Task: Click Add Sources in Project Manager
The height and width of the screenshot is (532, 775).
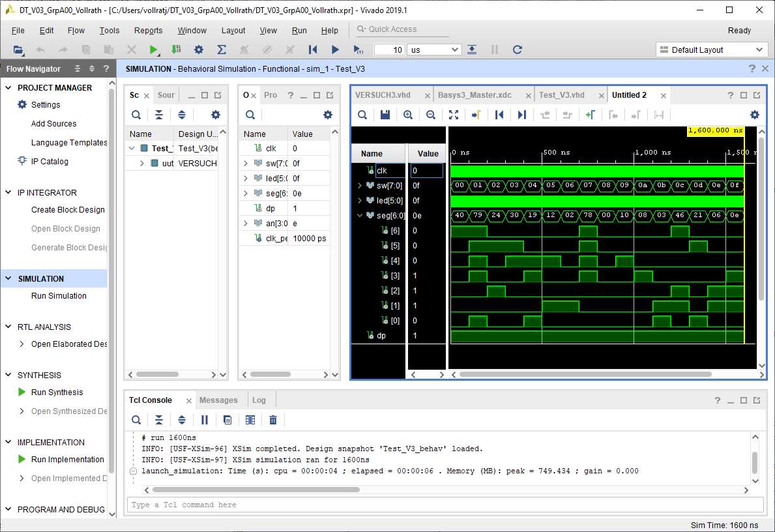Action: (x=53, y=123)
